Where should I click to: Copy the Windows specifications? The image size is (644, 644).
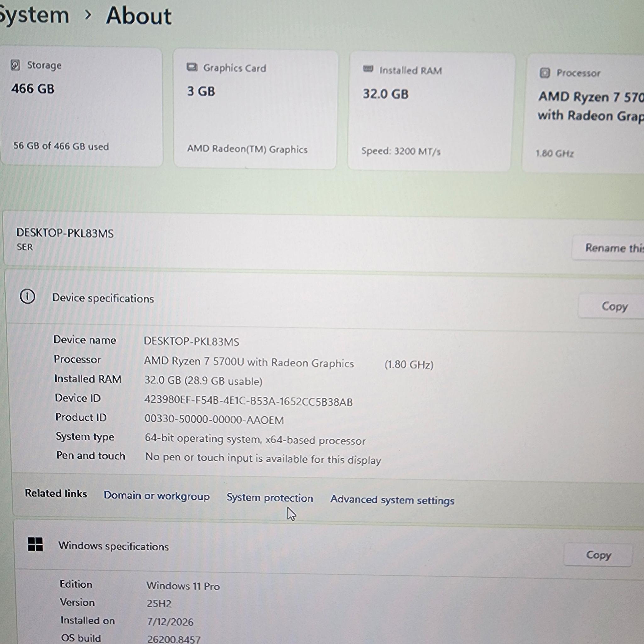tap(598, 555)
